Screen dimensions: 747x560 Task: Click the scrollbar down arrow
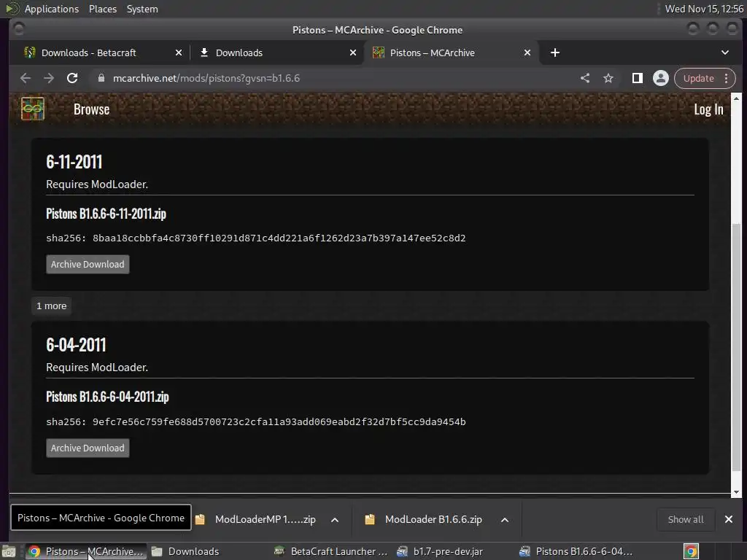[x=736, y=492]
